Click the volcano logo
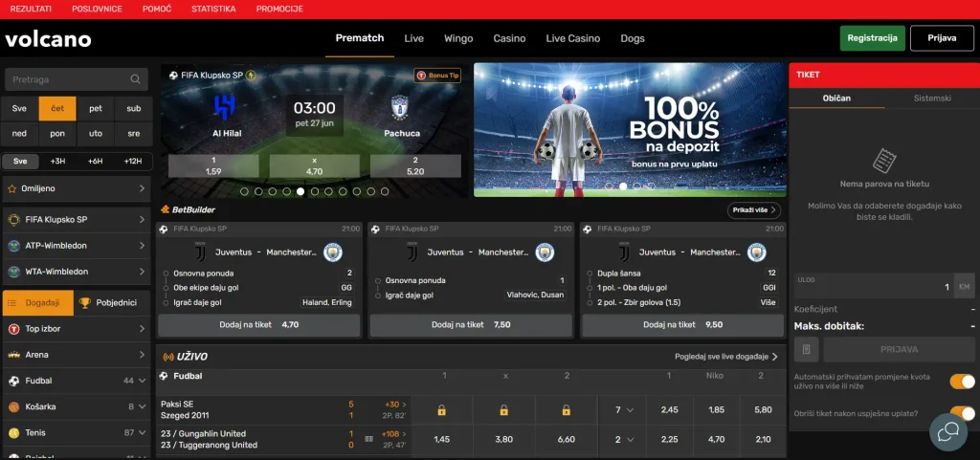 pos(48,39)
